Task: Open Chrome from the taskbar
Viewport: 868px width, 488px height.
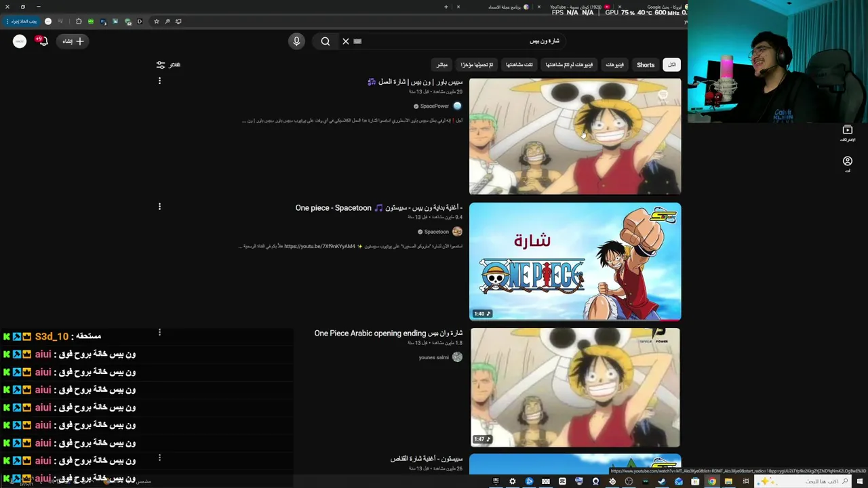Action: point(712,481)
